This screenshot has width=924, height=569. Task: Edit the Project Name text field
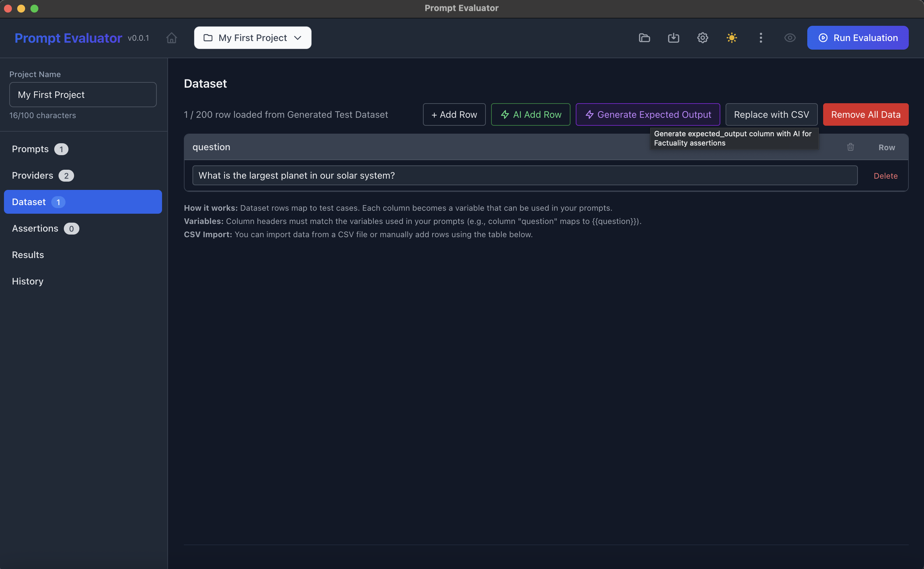(x=83, y=95)
